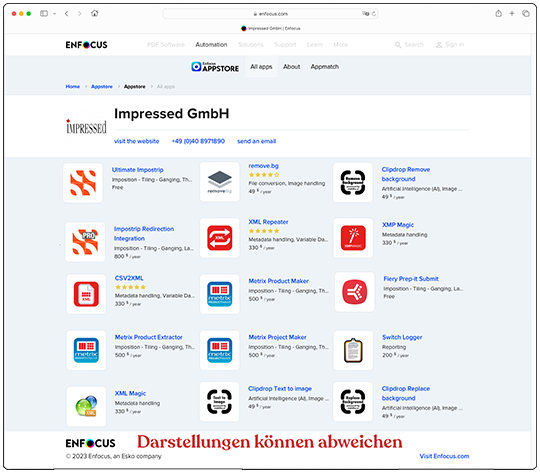Open the Solutions menu
The image size is (540, 475).
coord(251,45)
